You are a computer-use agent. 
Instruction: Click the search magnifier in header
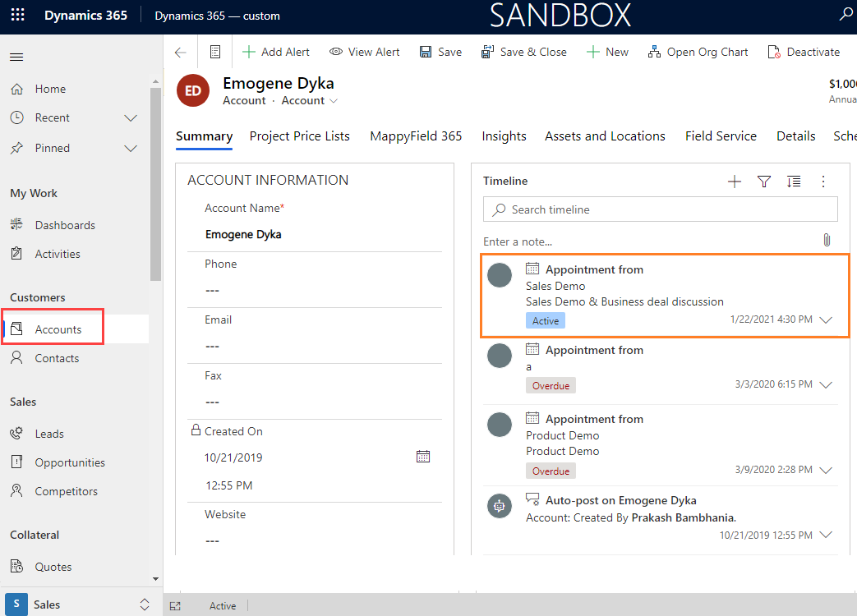[845, 15]
